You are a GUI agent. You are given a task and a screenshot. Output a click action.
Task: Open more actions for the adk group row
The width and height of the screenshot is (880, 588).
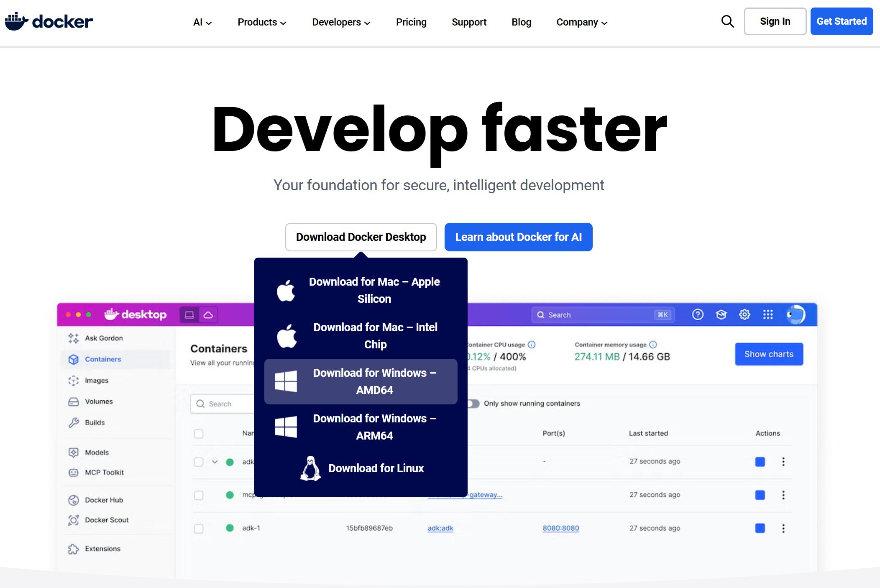point(783,462)
